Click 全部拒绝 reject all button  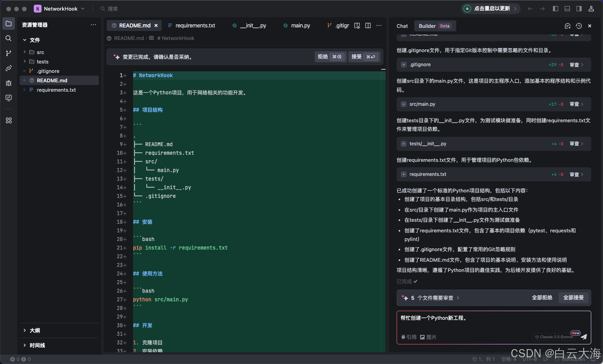point(542,298)
